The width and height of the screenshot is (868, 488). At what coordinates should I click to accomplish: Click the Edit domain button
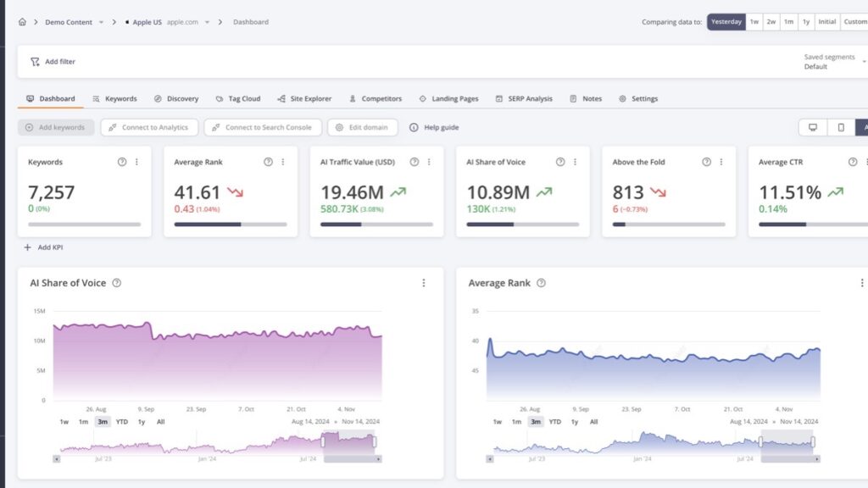[x=362, y=127]
